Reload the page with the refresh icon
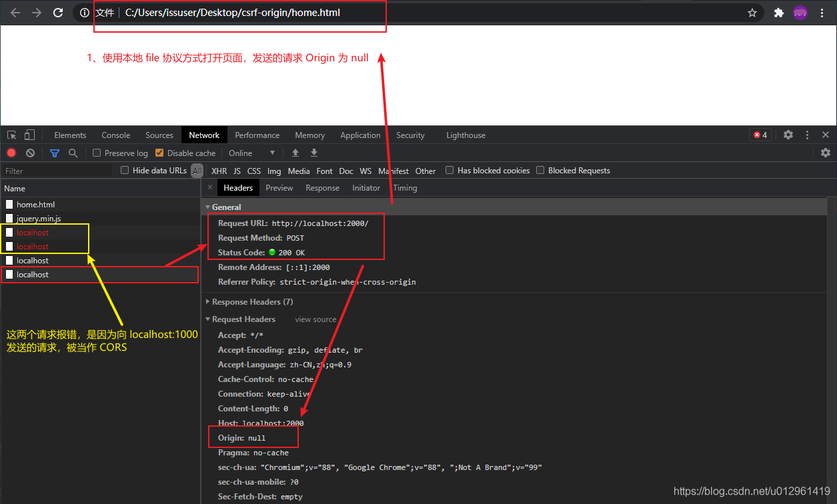The image size is (837, 504). [58, 13]
